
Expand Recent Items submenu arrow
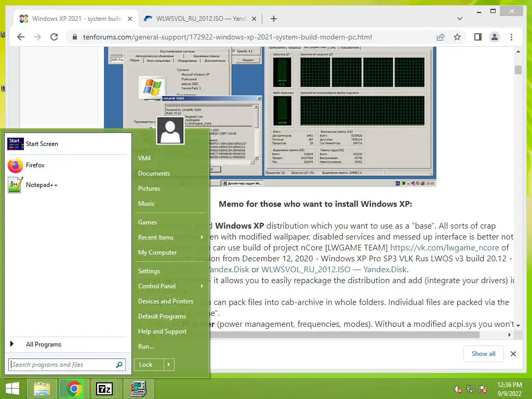point(202,237)
